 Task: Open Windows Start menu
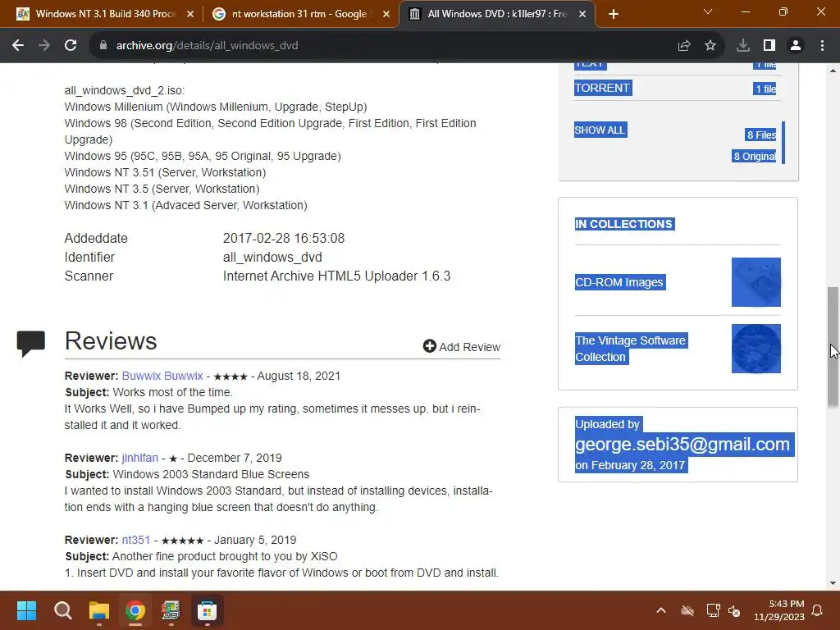pos(26,610)
